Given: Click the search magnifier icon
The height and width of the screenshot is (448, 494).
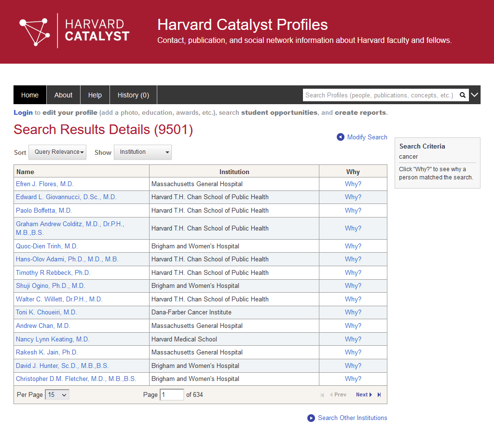Looking at the screenshot, I should pos(463,95).
